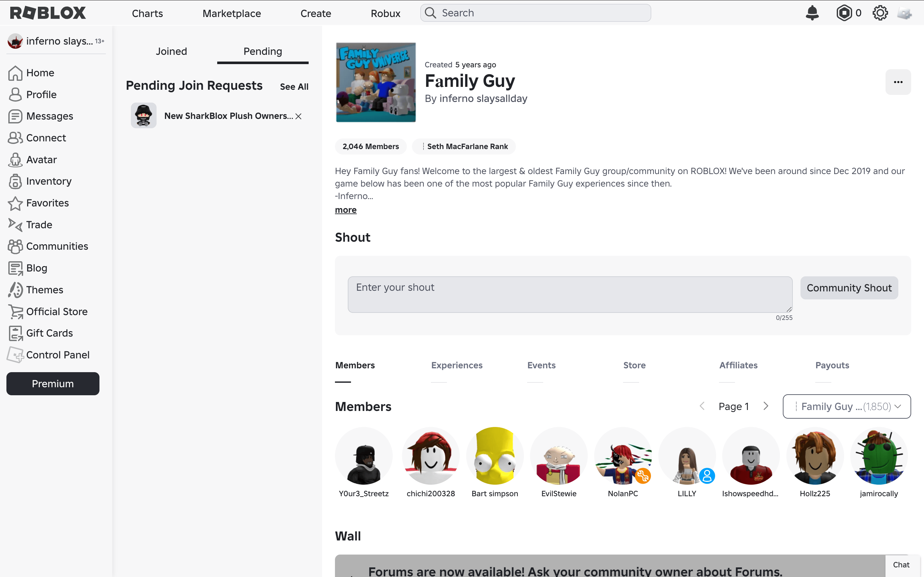Click the Gift Cards icon

click(15, 333)
